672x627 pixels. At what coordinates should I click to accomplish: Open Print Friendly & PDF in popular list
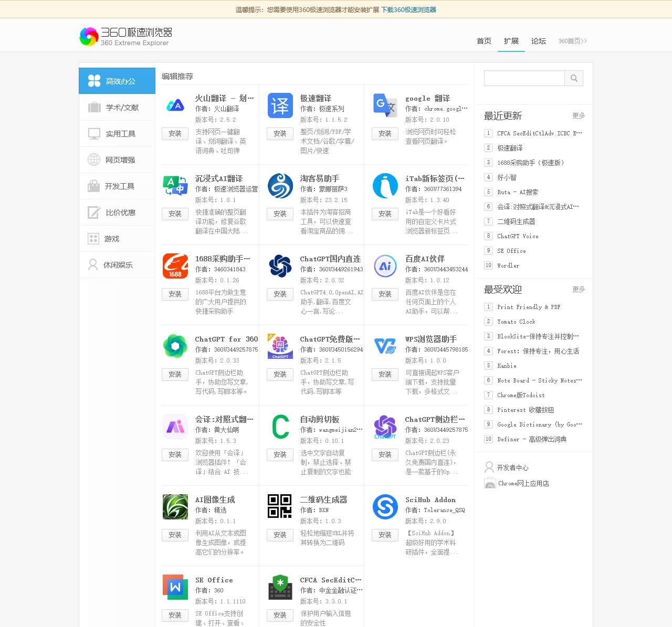pyautogui.click(x=529, y=307)
